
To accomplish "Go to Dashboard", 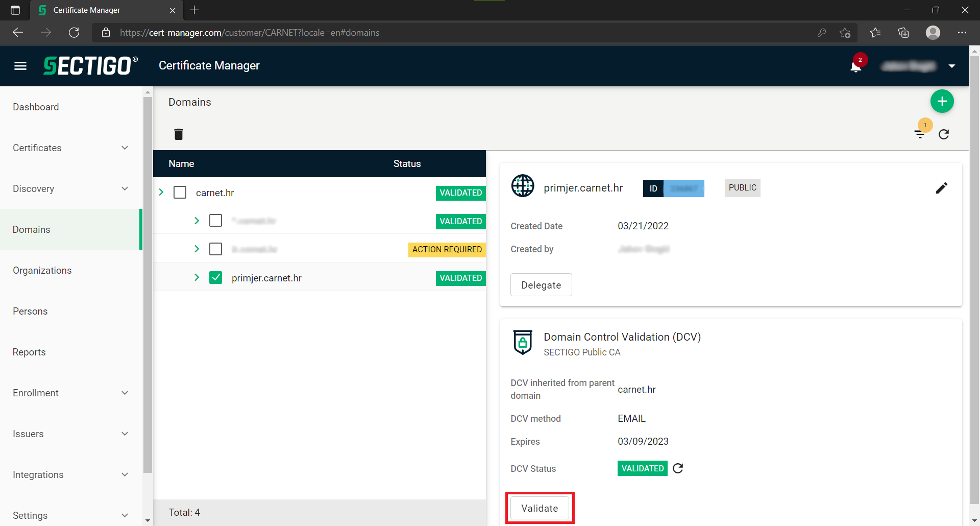I will pyautogui.click(x=36, y=107).
